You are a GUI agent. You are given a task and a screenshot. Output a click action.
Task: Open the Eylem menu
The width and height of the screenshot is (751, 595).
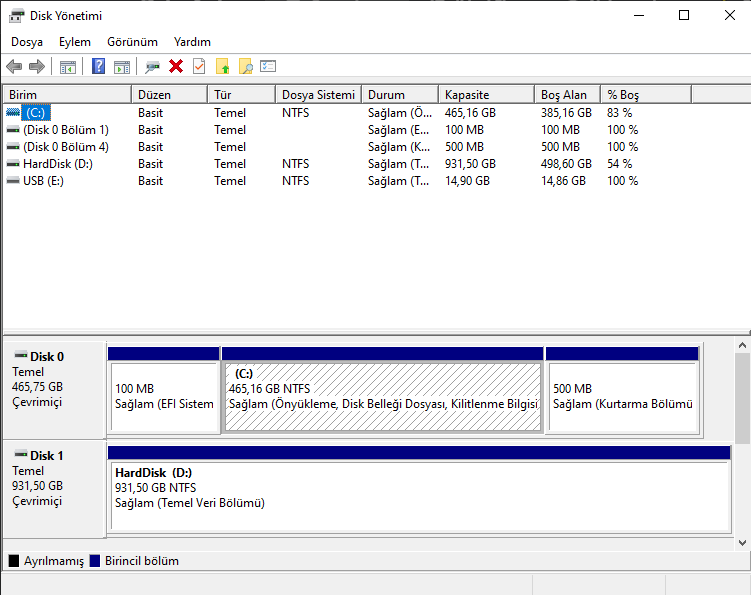tap(75, 42)
